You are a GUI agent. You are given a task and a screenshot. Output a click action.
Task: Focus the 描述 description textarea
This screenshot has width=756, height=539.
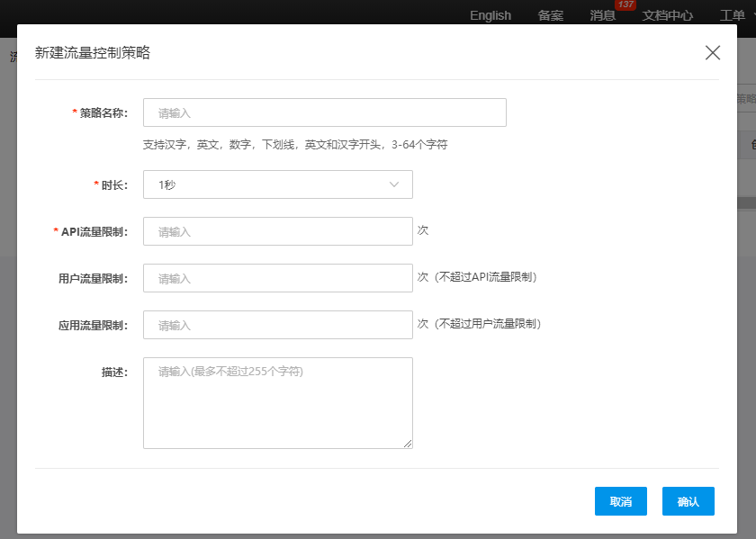pos(277,402)
